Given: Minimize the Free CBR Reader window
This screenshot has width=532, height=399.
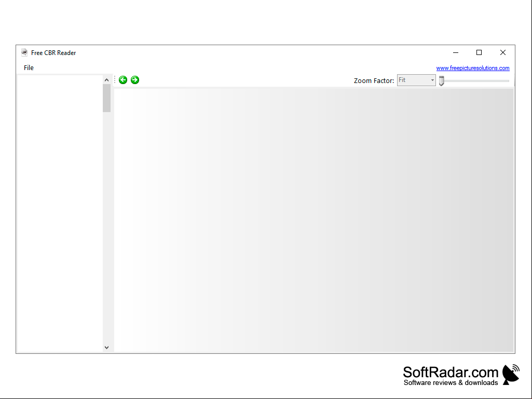Looking at the screenshot, I should pos(456,52).
